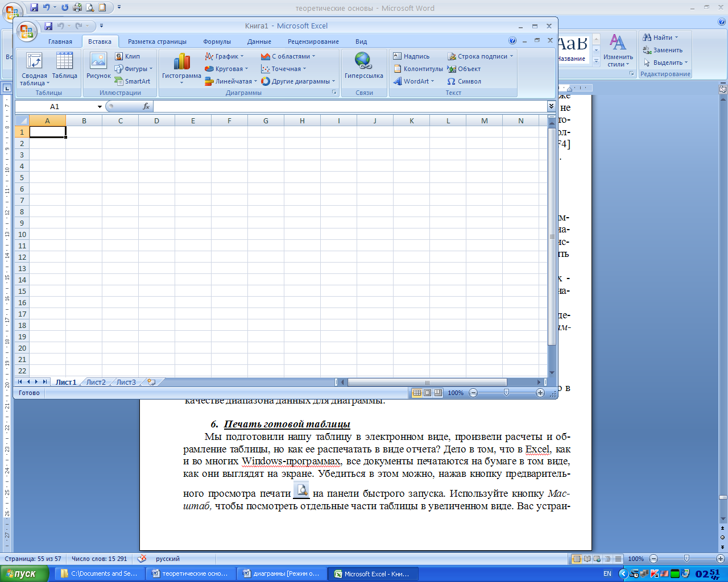Open the Разметка страницы tab
Image resolution: width=728 pixels, height=582 pixels.
click(x=157, y=41)
